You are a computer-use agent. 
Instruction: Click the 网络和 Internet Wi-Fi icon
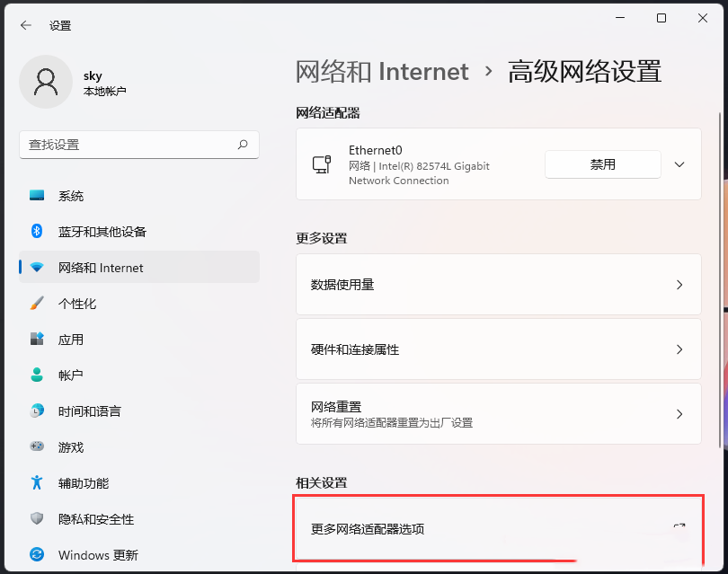coord(36,268)
